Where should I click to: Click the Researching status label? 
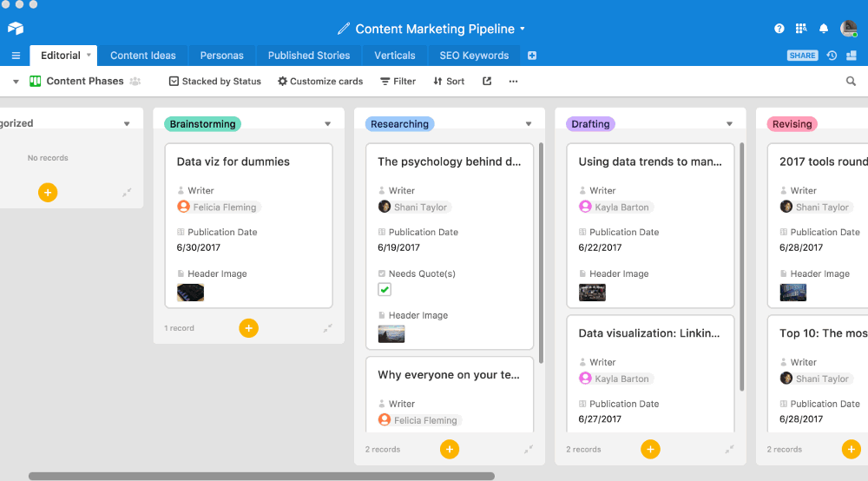[x=399, y=124]
